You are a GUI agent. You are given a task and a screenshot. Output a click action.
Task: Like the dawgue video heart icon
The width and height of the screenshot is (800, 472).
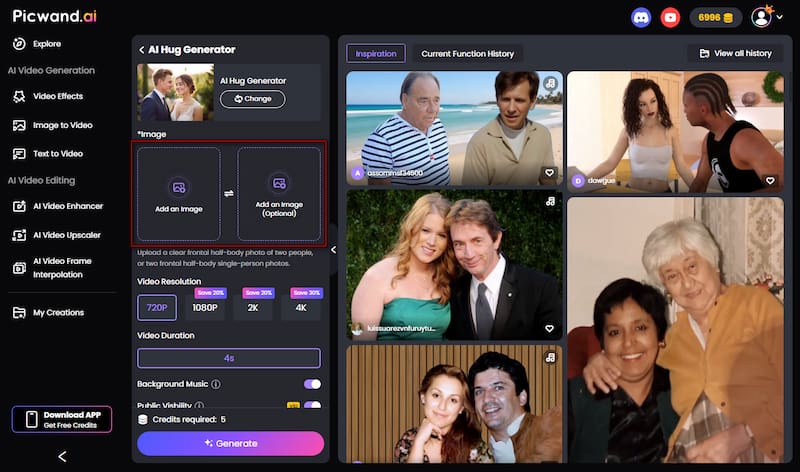[x=770, y=180]
